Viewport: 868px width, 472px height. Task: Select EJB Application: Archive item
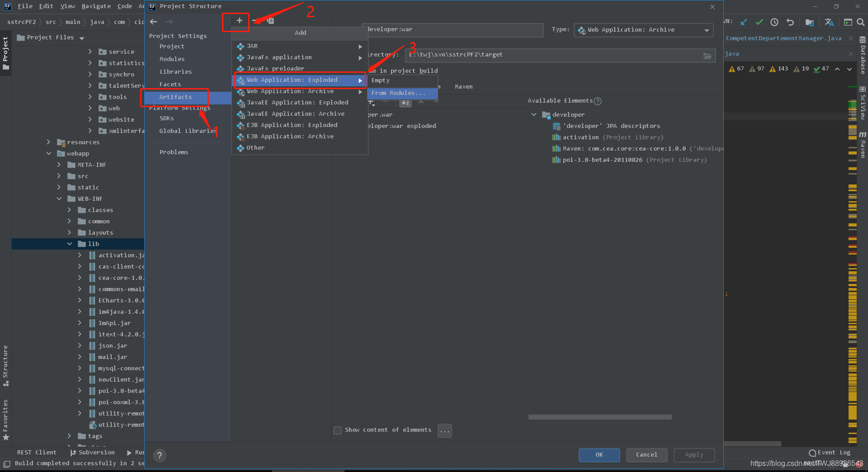point(300,137)
